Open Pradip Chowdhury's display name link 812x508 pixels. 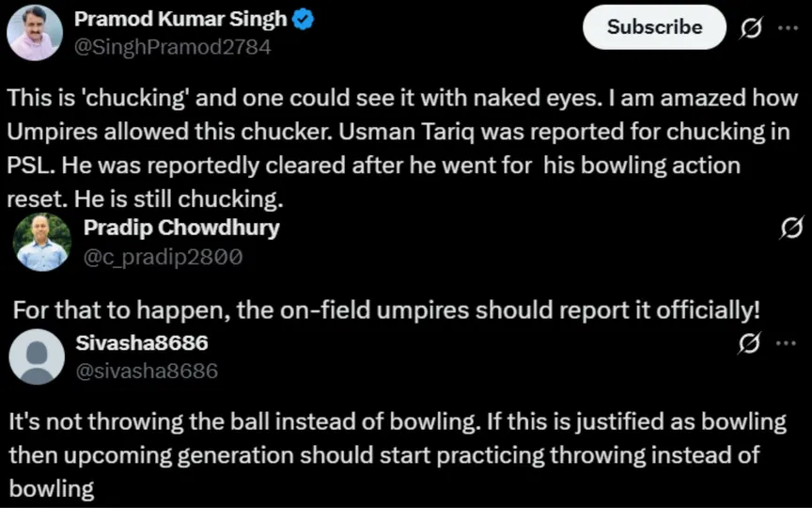tap(181, 228)
